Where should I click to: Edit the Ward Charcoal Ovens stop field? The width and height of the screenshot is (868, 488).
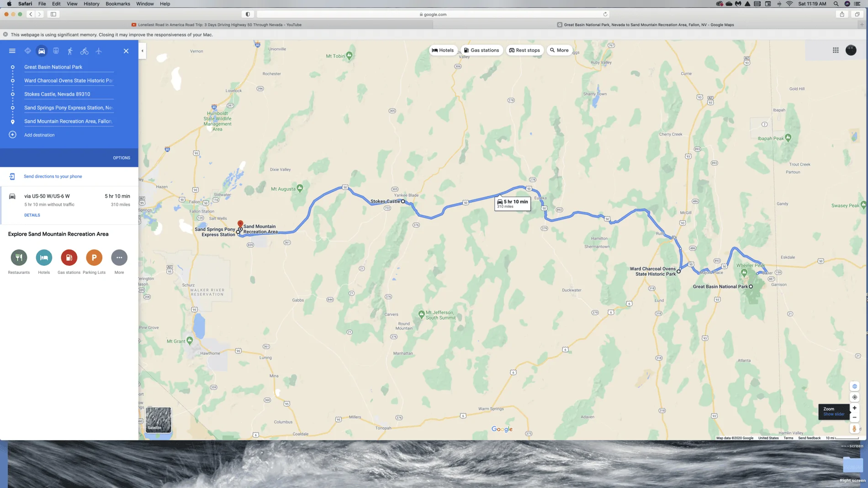[x=69, y=81]
